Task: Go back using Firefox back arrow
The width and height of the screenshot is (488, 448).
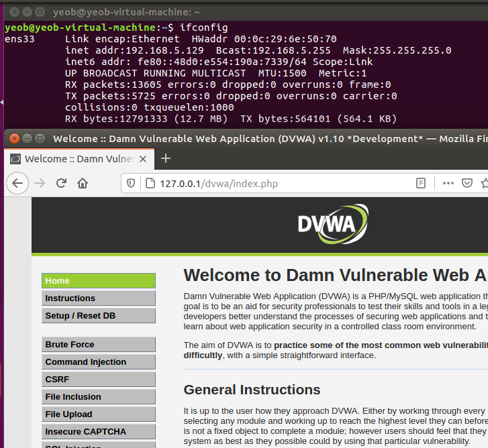Action: tap(17, 183)
